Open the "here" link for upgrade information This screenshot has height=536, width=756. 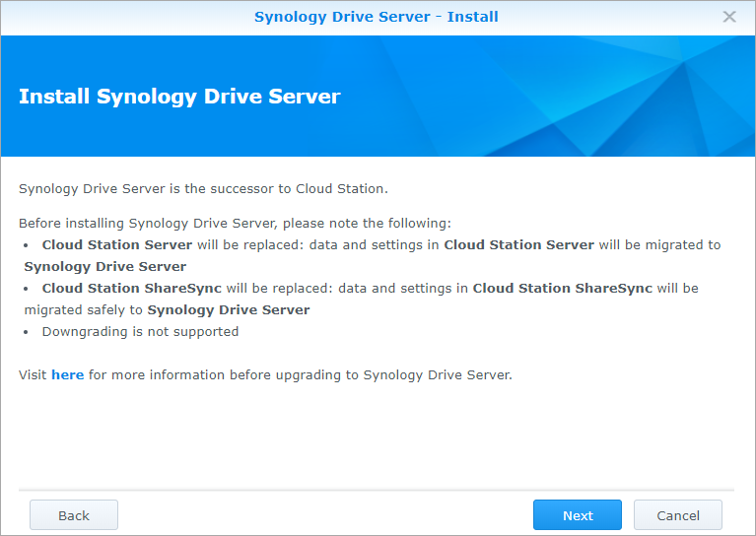67,375
